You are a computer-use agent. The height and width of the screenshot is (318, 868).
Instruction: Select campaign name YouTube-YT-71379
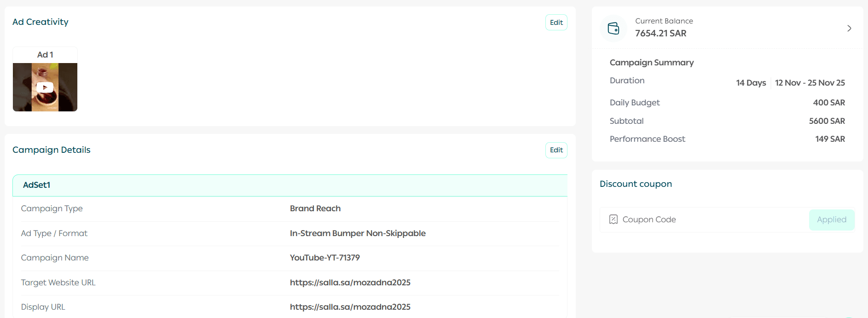324,258
